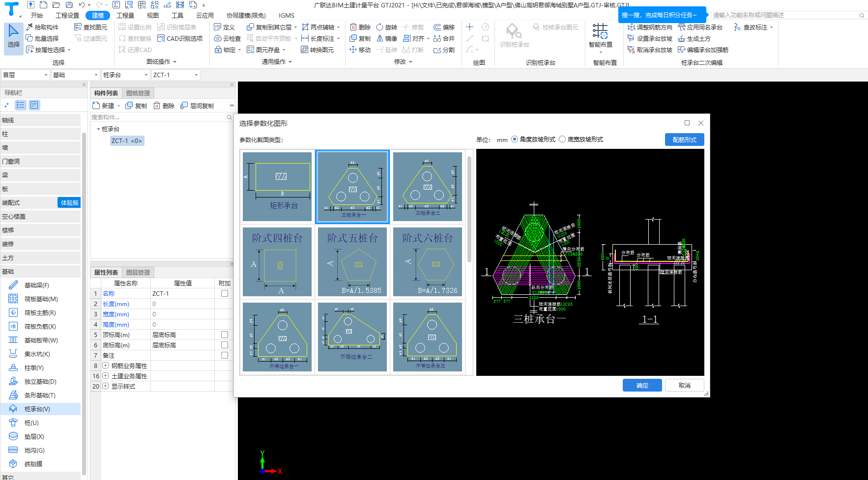Click 调整钢筋方向

click(650, 27)
